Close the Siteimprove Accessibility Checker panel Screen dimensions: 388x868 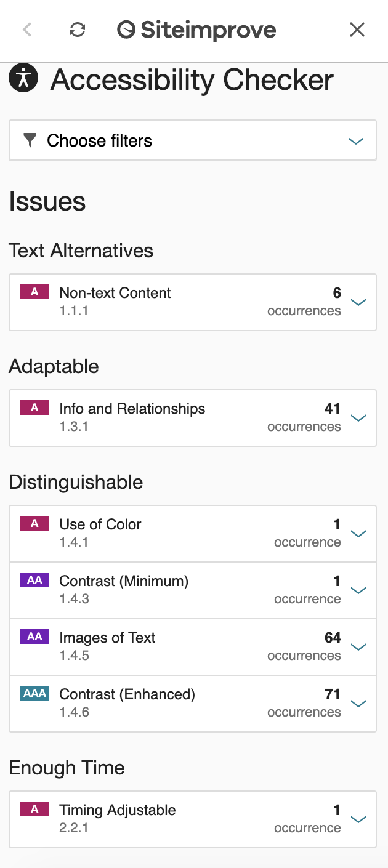coord(357,29)
